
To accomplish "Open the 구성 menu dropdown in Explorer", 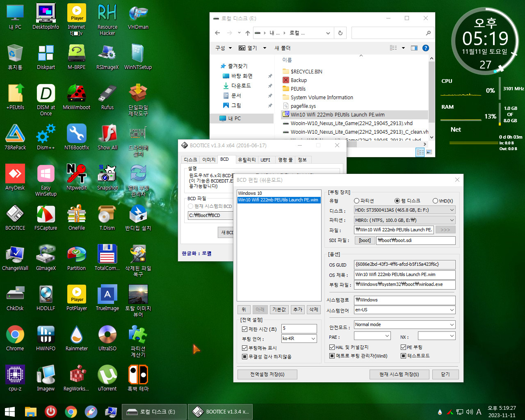I will coord(224,48).
